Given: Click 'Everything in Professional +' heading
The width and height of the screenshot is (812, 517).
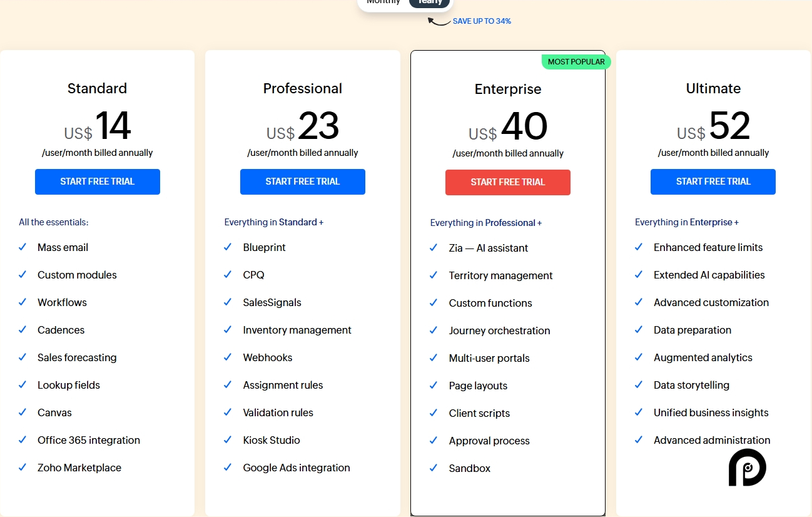Looking at the screenshot, I should point(486,223).
